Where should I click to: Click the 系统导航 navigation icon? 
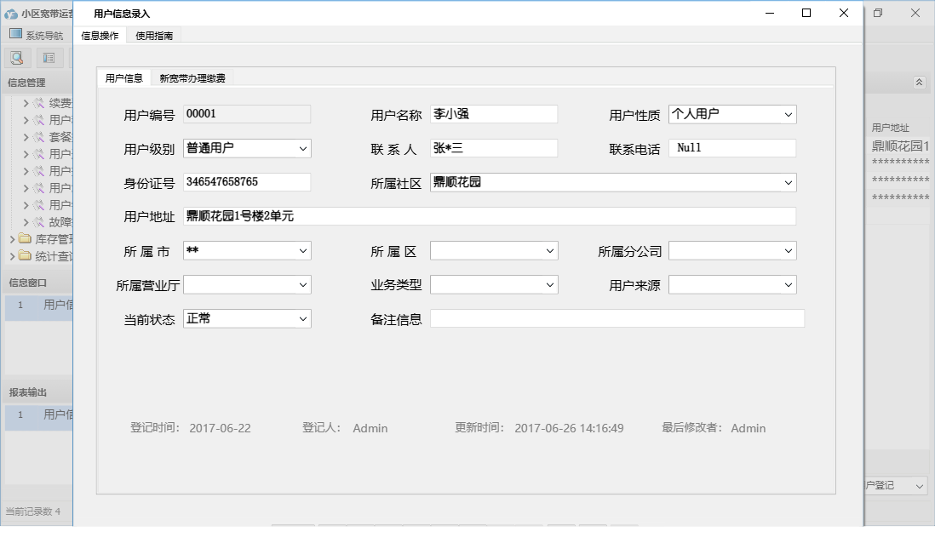coord(17,34)
